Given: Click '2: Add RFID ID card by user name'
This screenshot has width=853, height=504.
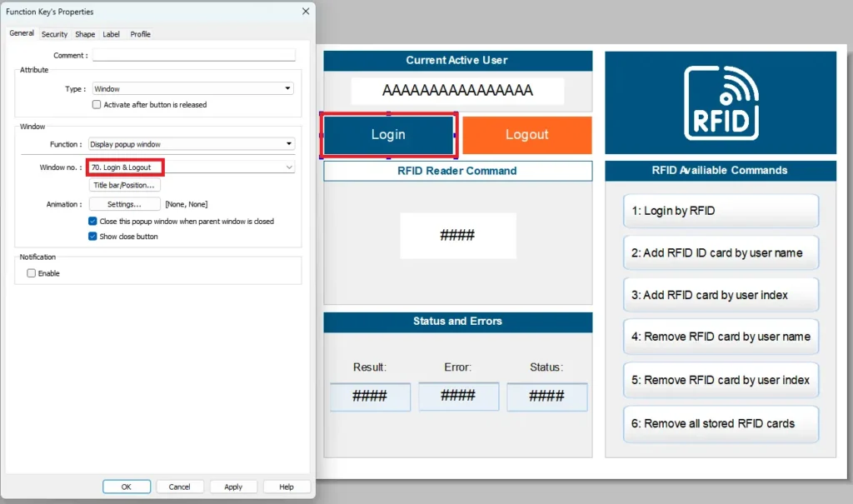Looking at the screenshot, I should [x=720, y=252].
